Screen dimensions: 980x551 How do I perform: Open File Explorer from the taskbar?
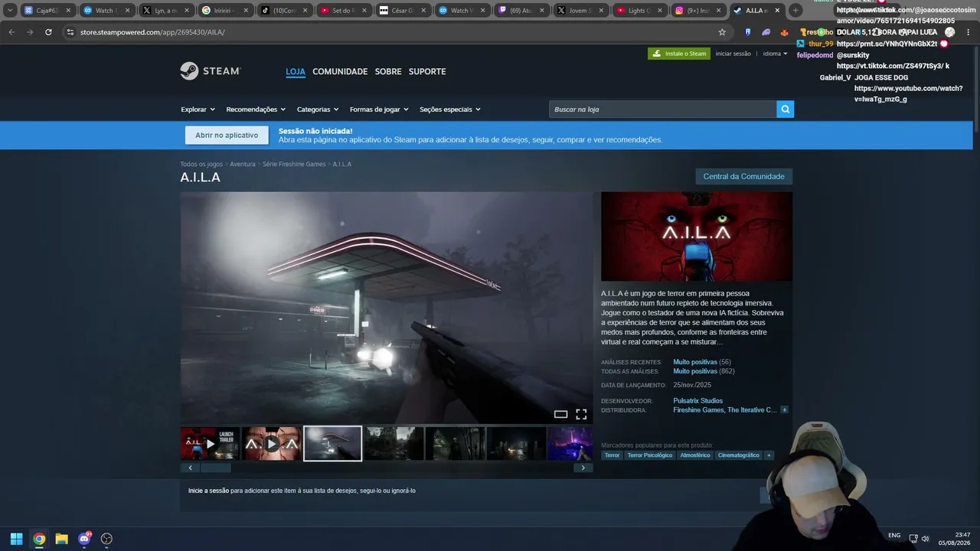[x=61, y=539]
